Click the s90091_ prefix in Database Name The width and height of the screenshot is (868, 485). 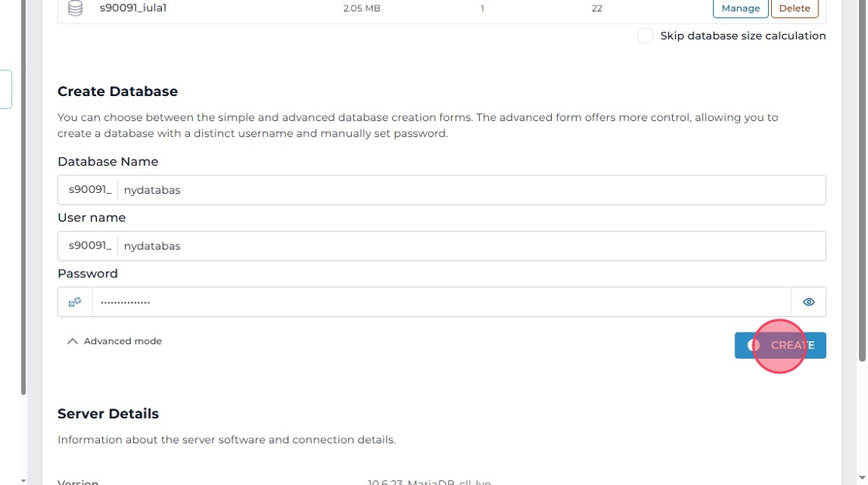[x=90, y=190]
